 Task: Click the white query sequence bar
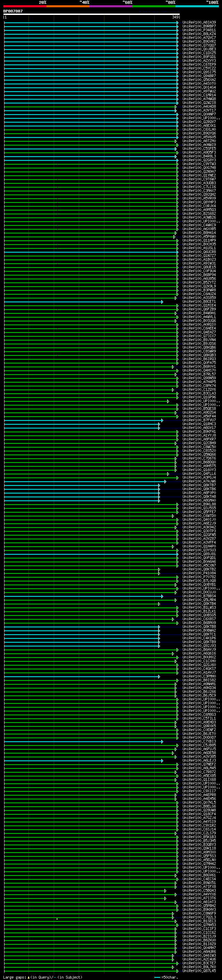(92, 14)
